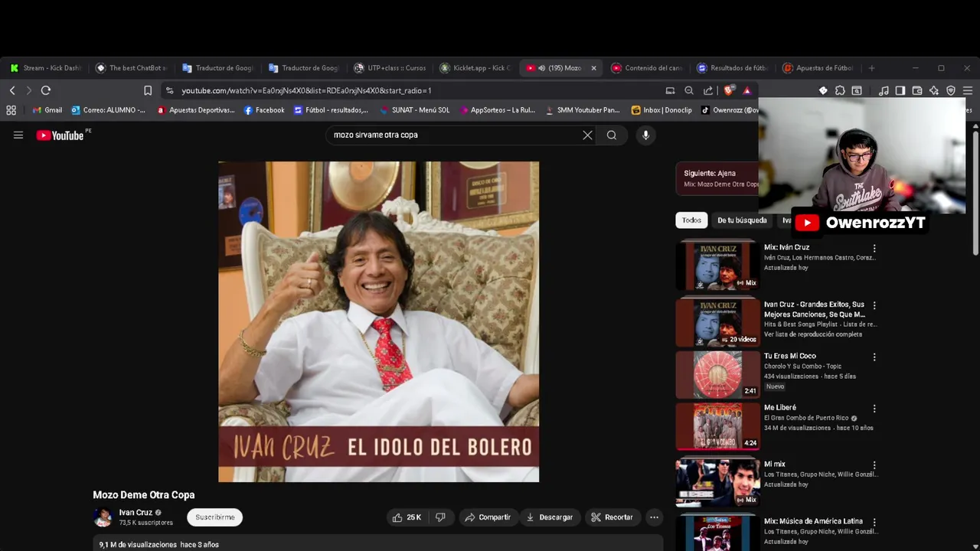Open the YouTube hamburger guide menu
980x551 pixels.
coord(18,135)
